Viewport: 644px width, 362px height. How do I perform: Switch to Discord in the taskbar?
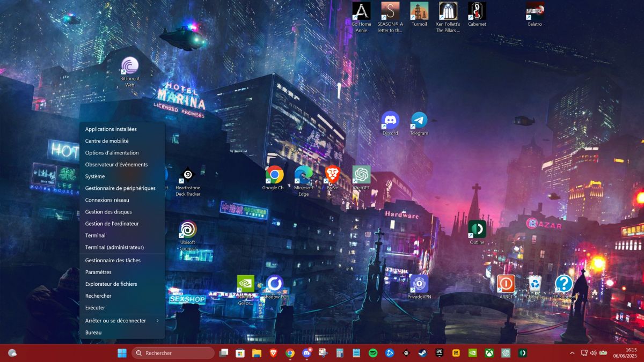(306, 353)
